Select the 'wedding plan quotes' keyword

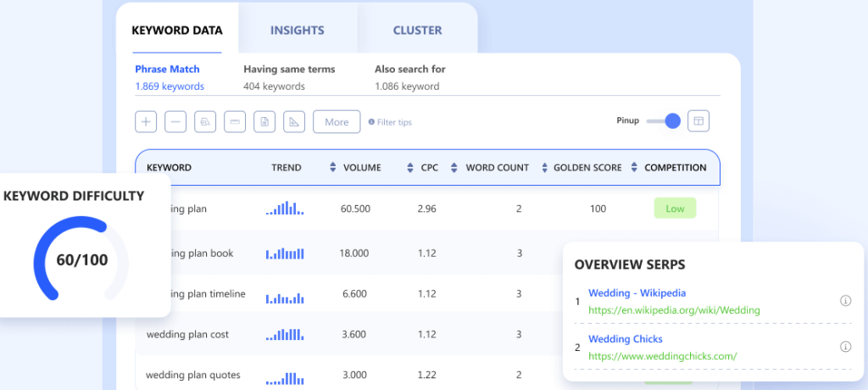click(x=193, y=375)
